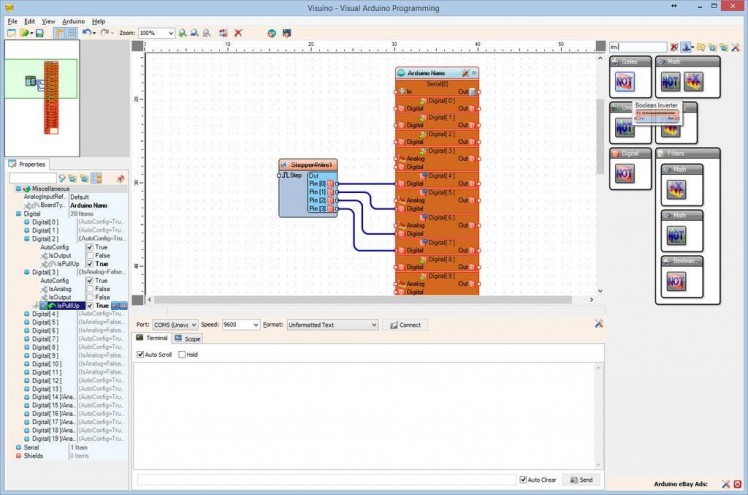The image size is (748, 495).
Task: Enable the Hold checkbox in terminal
Action: pyautogui.click(x=181, y=354)
